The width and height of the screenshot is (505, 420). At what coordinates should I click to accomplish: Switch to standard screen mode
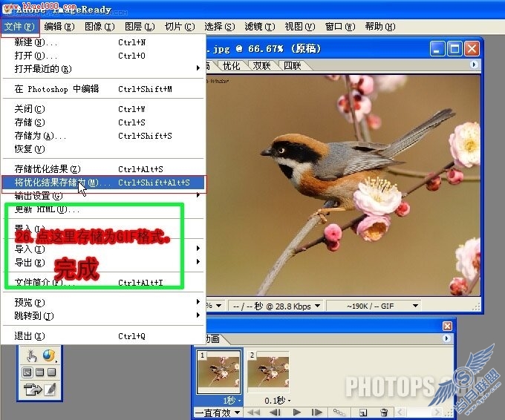[27, 373]
